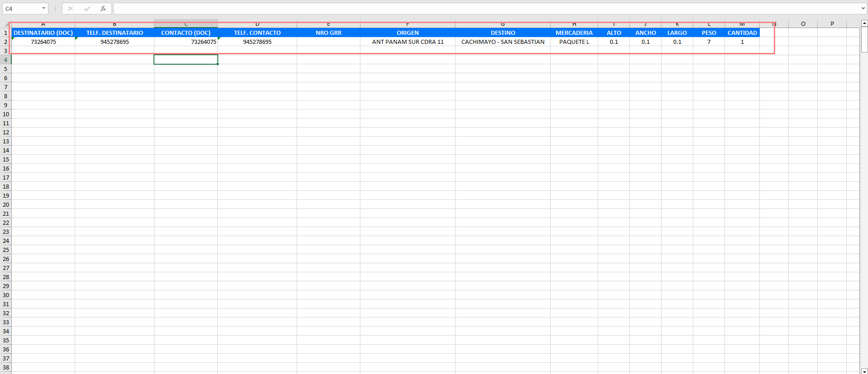Click the Enter checkmark icon in formula bar
This screenshot has height=374, width=868.
point(87,9)
